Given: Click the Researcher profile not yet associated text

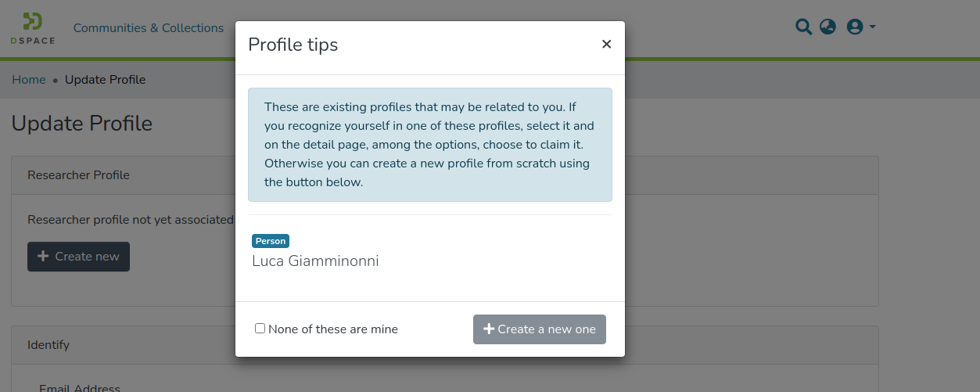Looking at the screenshot, I should click(x=130, y=220).
